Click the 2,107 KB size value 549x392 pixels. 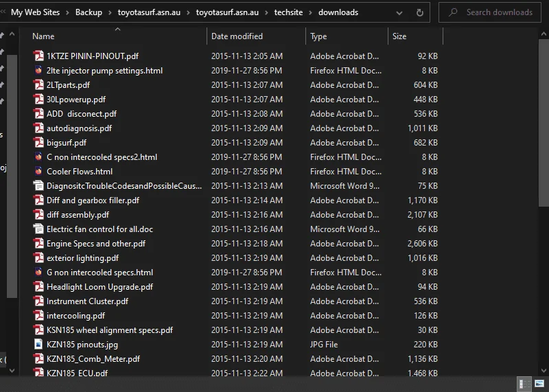[x=423, y=215]
